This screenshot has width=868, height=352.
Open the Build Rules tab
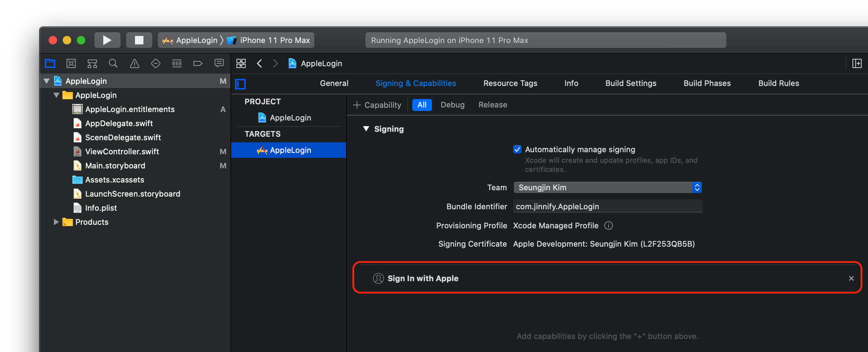pyautogui.click(x=779, y=83)
